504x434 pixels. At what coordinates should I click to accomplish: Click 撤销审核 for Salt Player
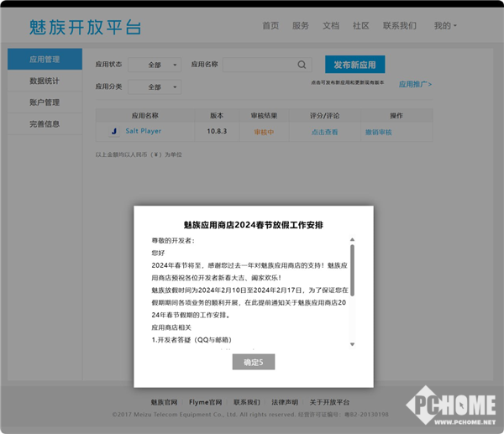[x=378, y=132]
